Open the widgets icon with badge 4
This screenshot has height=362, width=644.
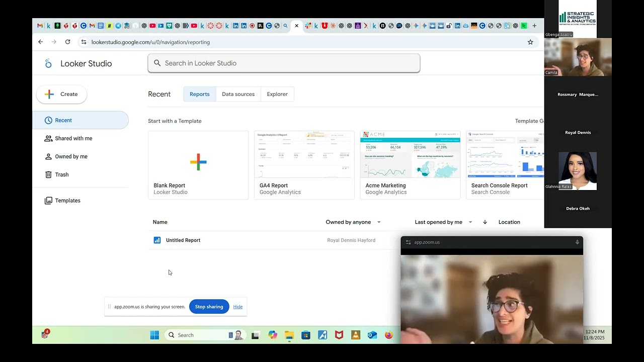[45, 334]
